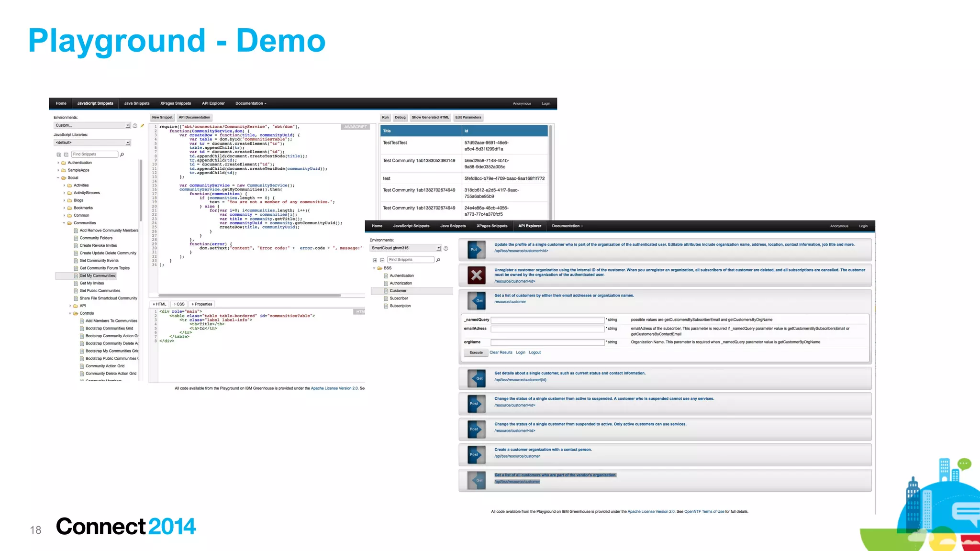Screen dimensions: 980x551
Task: Click the Post icon for Create customer organization
Action: coord(477,454)
